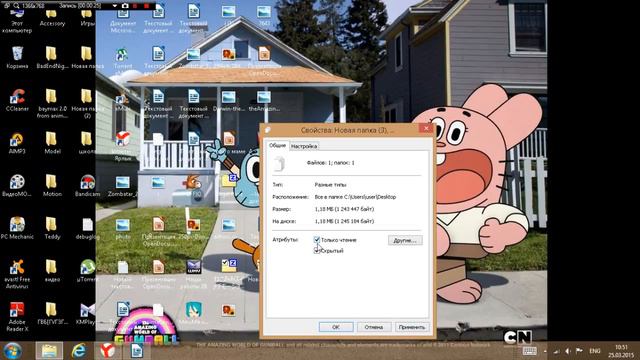Toggle the Скрытый checkbox
640x360 pixels.
coord(317,251)
